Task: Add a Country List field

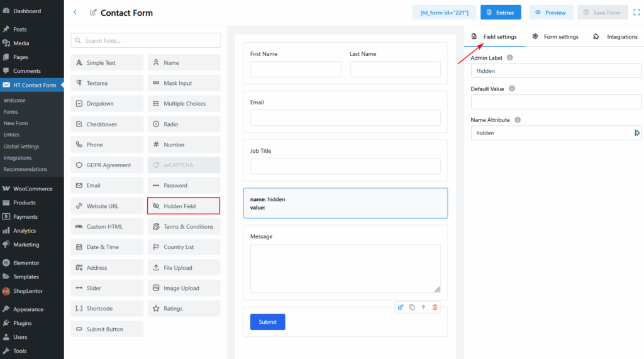Action: 184,247
